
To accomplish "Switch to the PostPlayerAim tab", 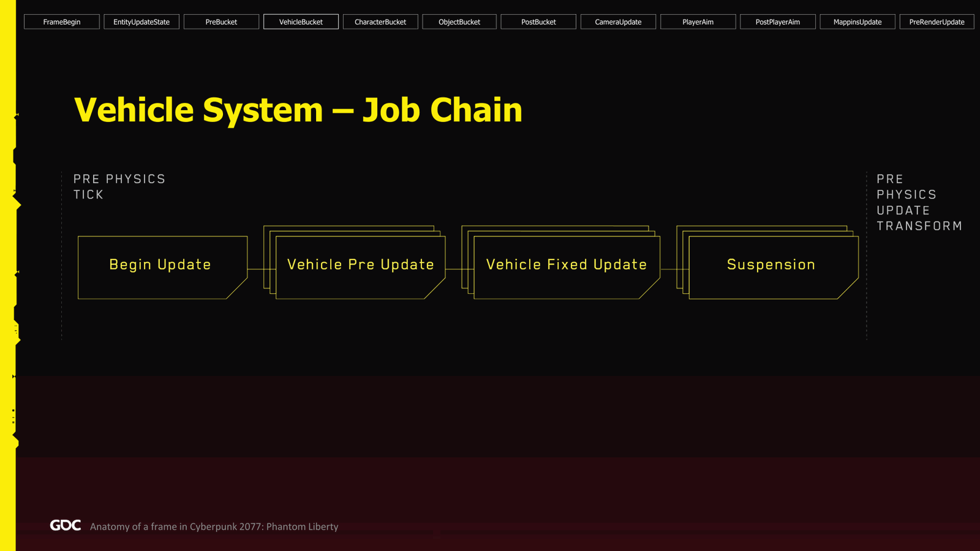I will click(x=778, y=22).
